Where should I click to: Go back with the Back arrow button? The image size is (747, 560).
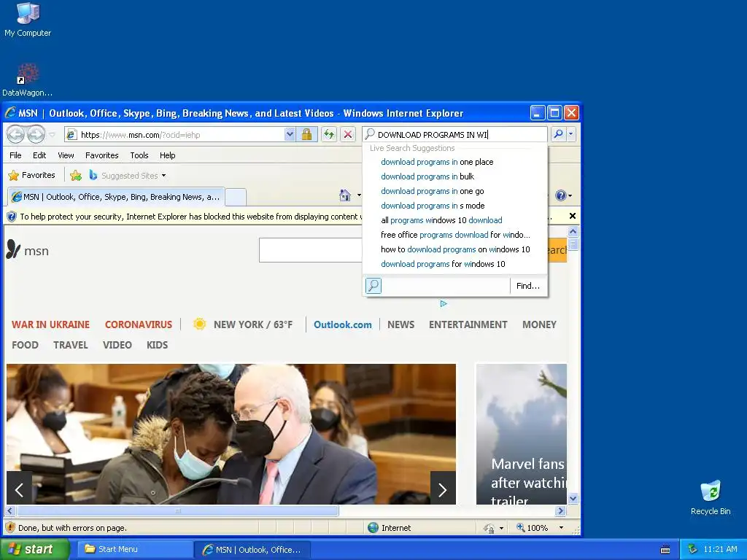coord(16,134)
